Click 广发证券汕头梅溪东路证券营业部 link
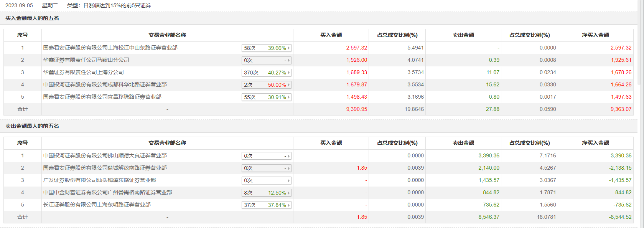Viewport: 644px width, 228px height. click(x=99, y=180)
